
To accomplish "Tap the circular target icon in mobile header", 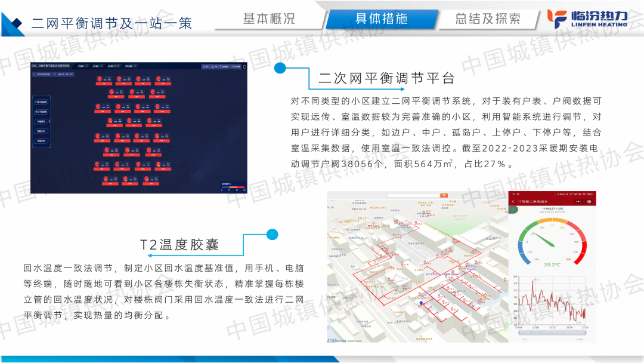I will (589, 202).
